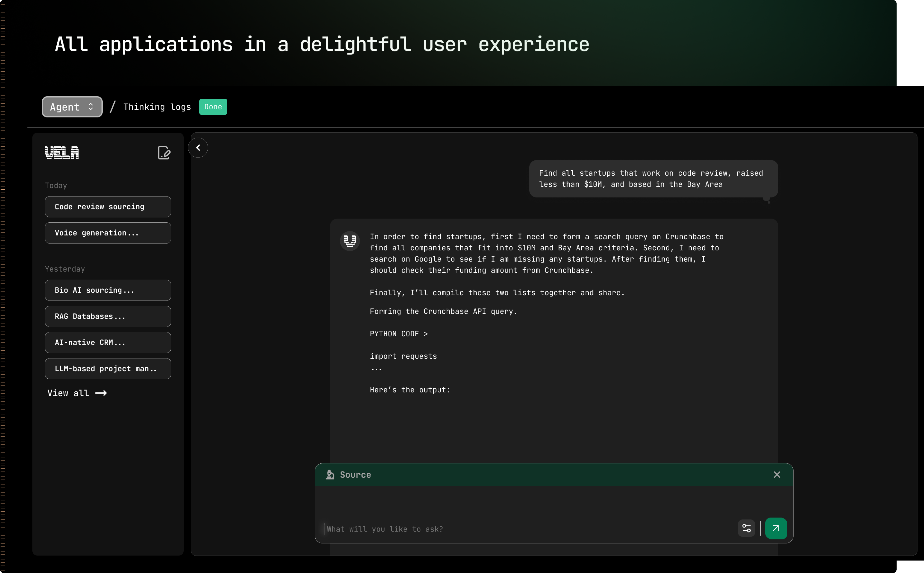Click View all link

coord(77,393)
